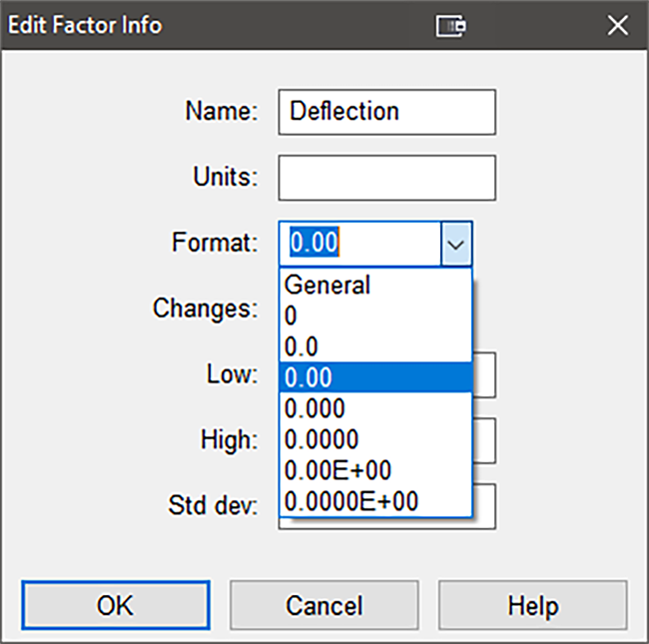Choose the 0.000 format option

click(374, 408)
